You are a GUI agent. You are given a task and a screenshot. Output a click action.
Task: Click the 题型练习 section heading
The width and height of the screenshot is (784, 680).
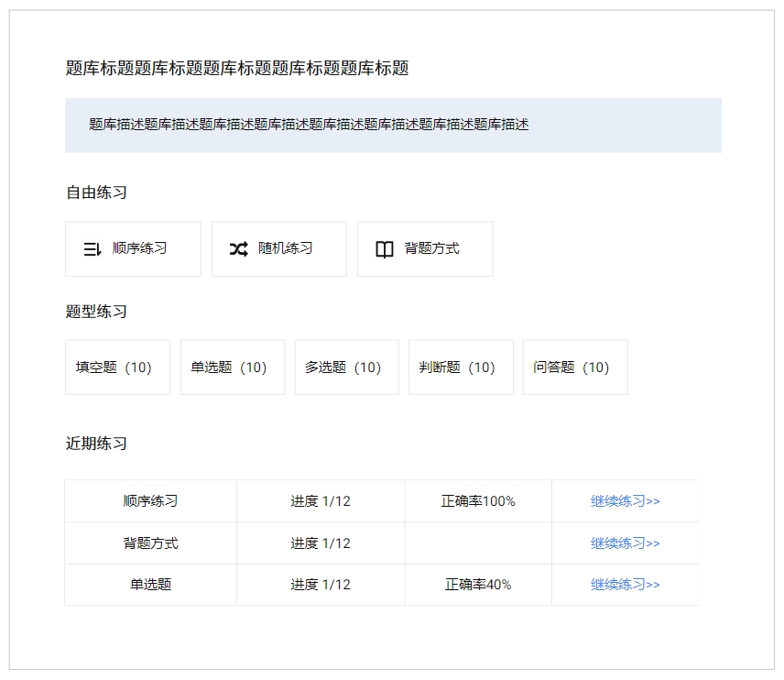(96, 312)
